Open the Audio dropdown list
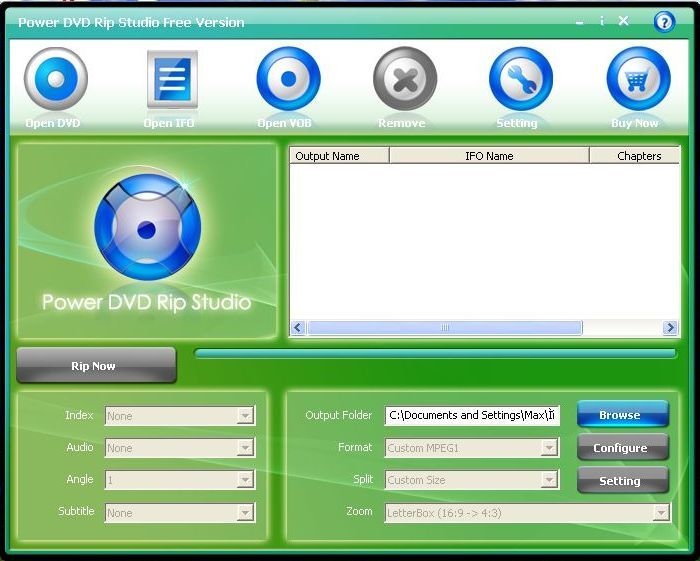 (x=246, y=448)
